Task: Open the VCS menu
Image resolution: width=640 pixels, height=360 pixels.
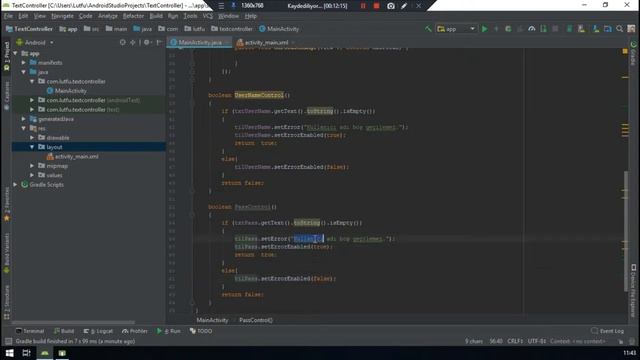Action: 208,16
